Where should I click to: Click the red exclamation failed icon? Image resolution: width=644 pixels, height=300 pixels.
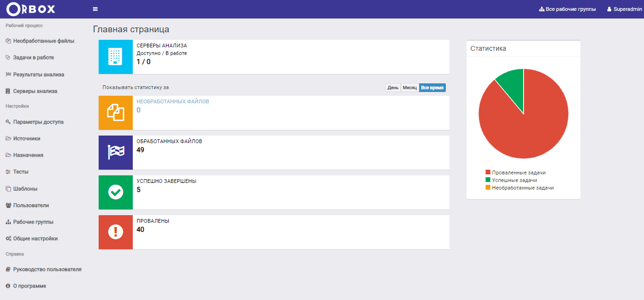click(x=116, y=232)
